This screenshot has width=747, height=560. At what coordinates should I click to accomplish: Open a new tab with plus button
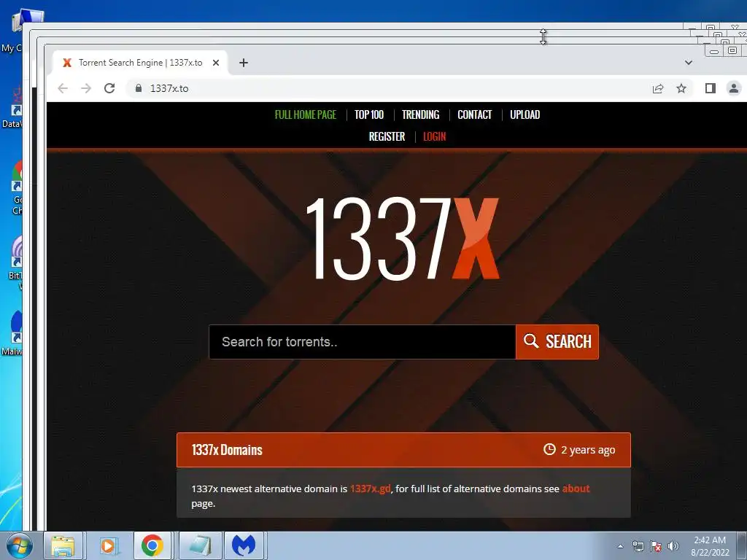tap(244, 63)
